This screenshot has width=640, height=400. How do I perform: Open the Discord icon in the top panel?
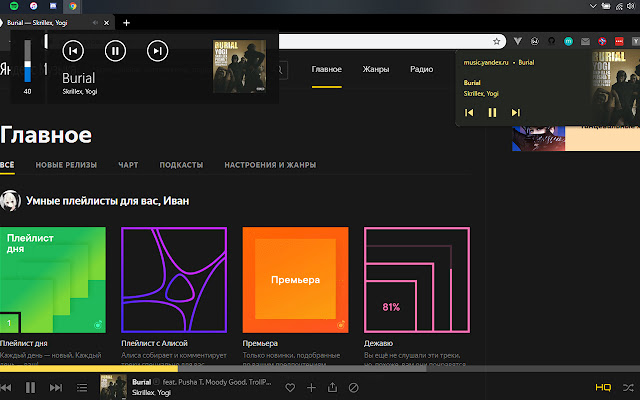pyautogui.click(x=53, y=6)
